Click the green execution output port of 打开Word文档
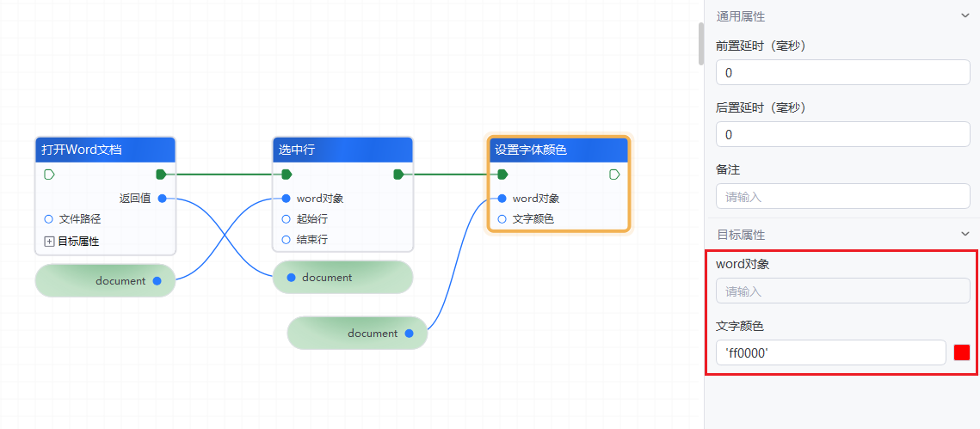Viewport: 980px width, 429px height. click(161, 175)
